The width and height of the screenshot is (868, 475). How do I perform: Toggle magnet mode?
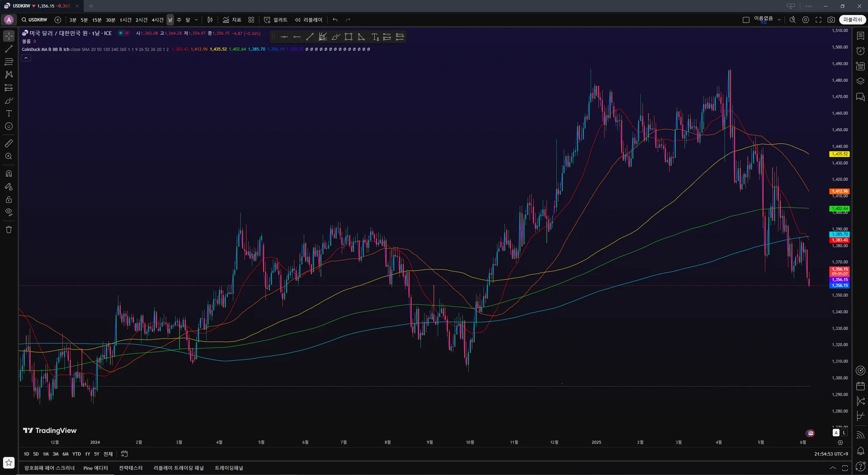point(9,174)
